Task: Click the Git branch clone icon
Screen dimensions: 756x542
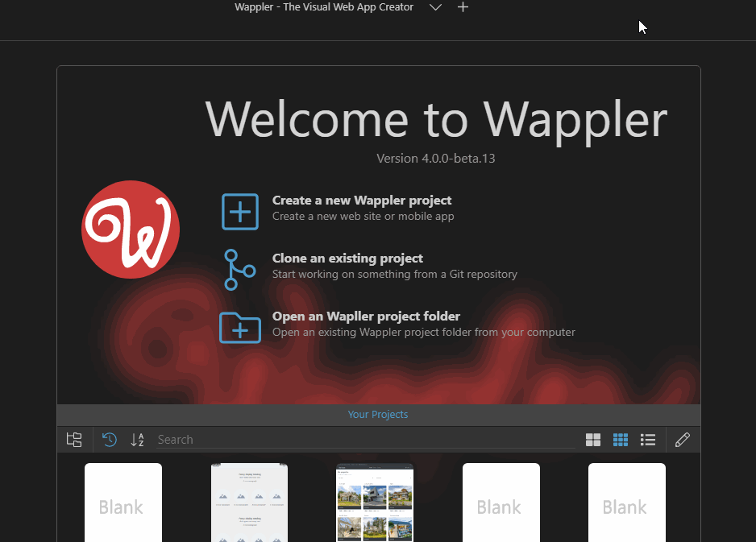Action: pos(239,270)
